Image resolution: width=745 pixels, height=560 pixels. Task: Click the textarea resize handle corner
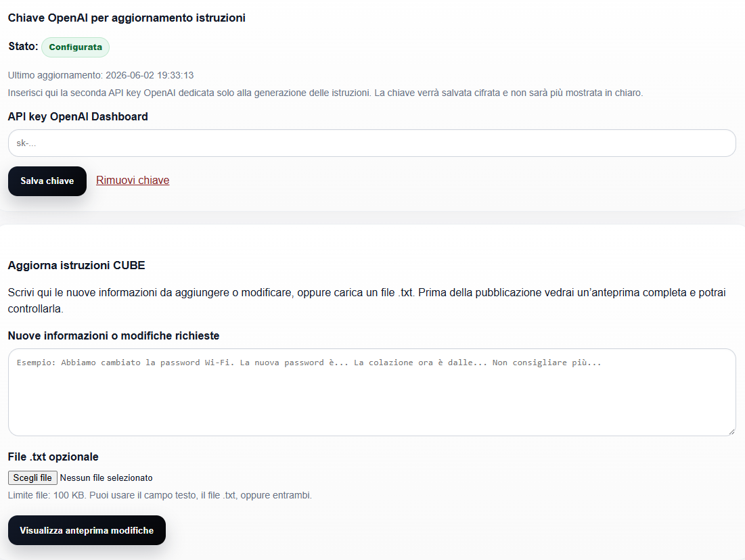pos(731,431)
